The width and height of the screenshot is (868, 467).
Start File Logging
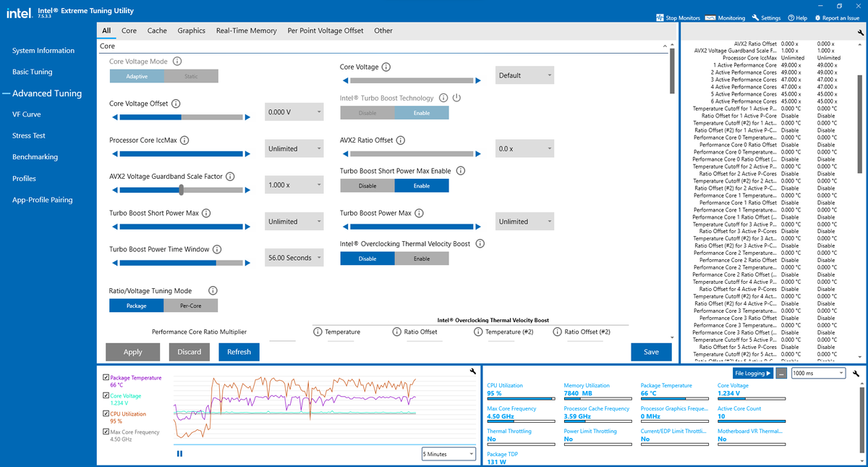[x=752, y=373]
